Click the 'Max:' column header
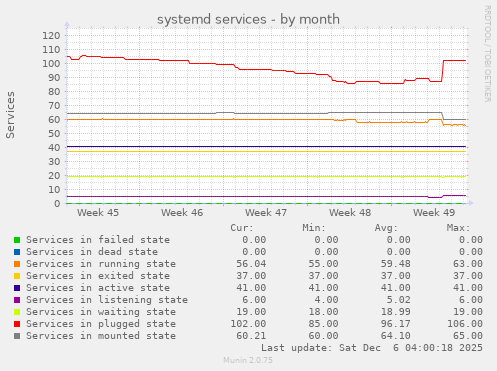 [x=458, y=228]
